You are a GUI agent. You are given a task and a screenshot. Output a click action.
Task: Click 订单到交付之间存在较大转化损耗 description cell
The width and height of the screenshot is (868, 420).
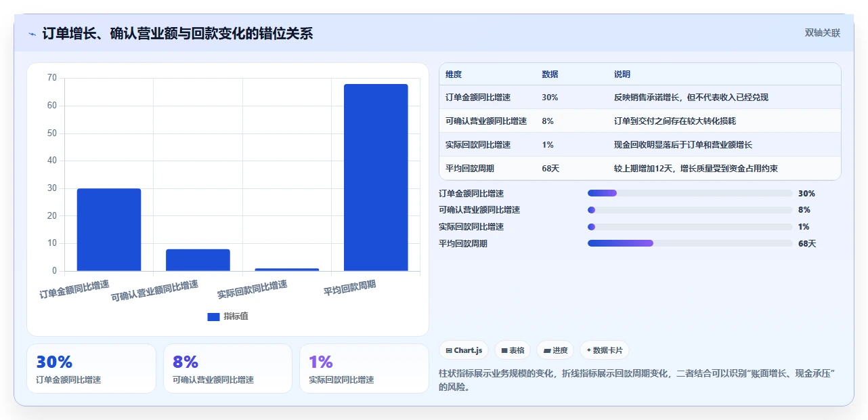tap(675, 121)
